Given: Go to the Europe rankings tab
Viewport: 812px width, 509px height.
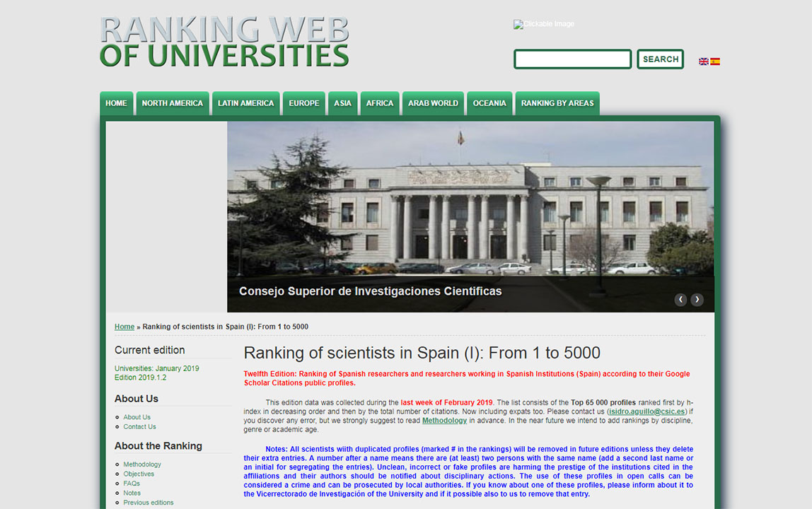Looking at the screenshot, I should coord(303,103).
